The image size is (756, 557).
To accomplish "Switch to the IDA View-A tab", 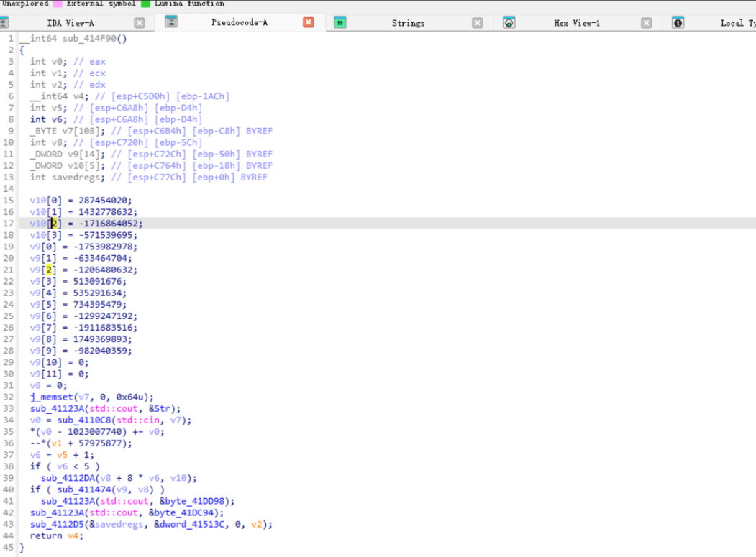I will (x=70, y=23).
